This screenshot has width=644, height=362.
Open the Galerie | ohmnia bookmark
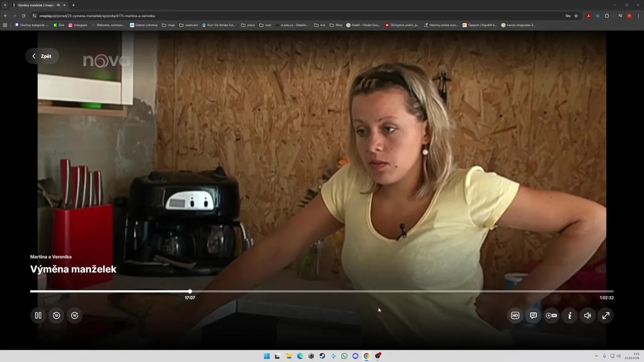point(143,25)
